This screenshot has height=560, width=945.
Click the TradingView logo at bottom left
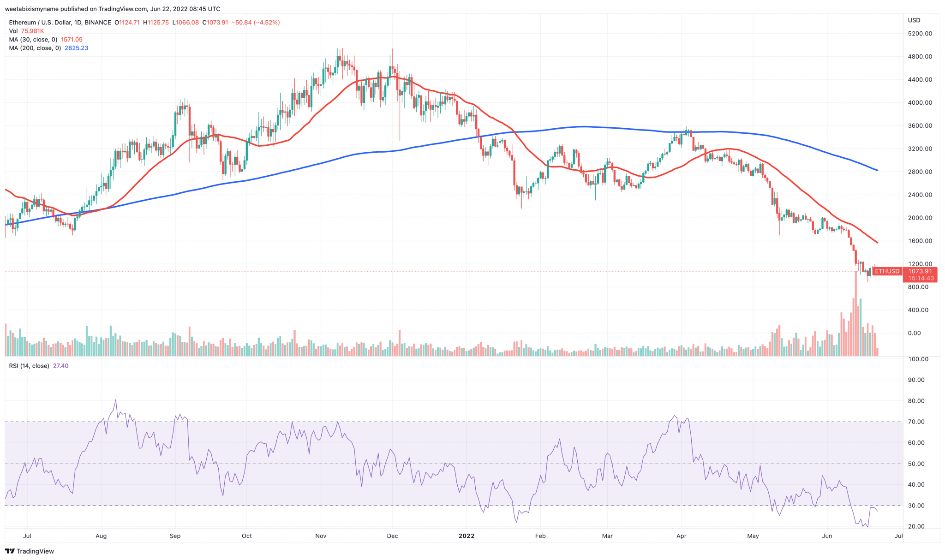click(x=30, y=551)
